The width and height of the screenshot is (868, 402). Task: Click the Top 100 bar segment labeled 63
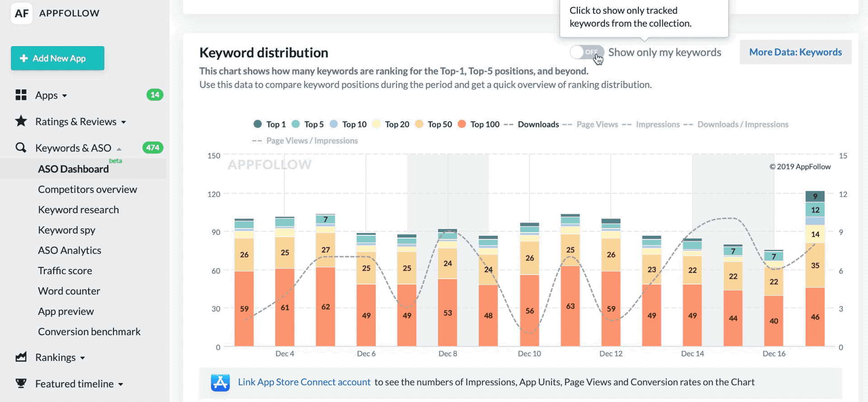(x=570, y=306)
